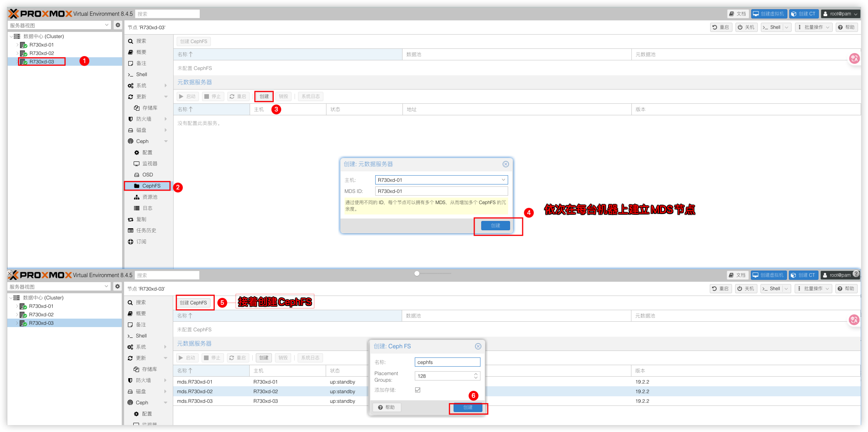Click the 没有配置此类服务。 message text

pos(199,123)
